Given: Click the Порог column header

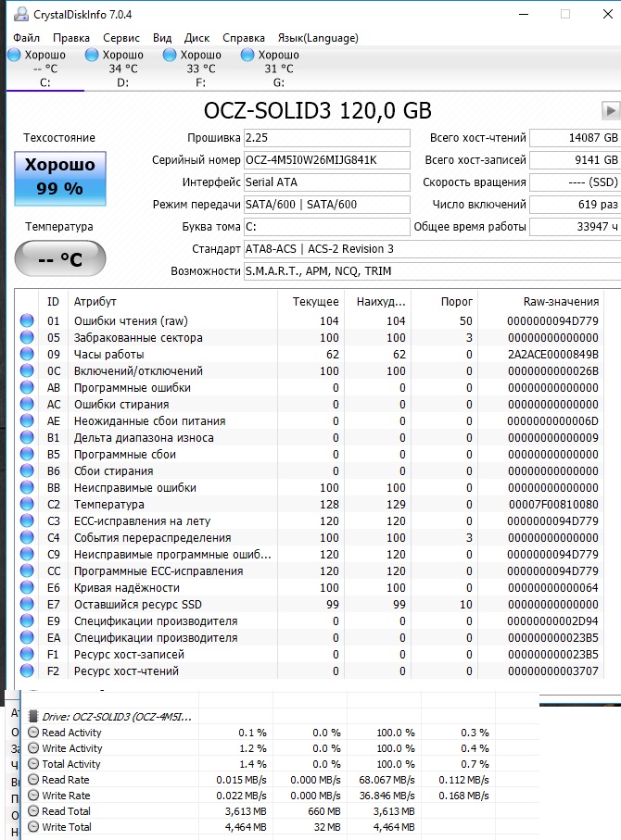Looking at the screenshot, I should click(x=444, y=302).
